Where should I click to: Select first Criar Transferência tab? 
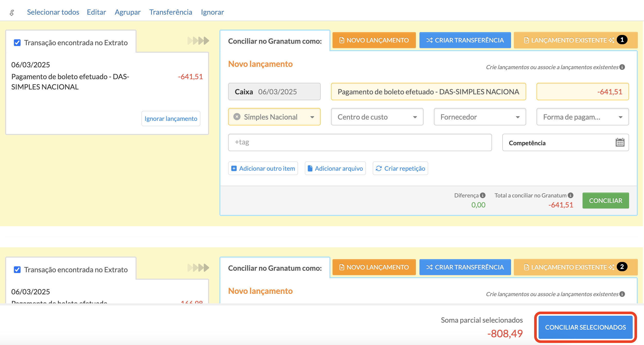point(465,40)
